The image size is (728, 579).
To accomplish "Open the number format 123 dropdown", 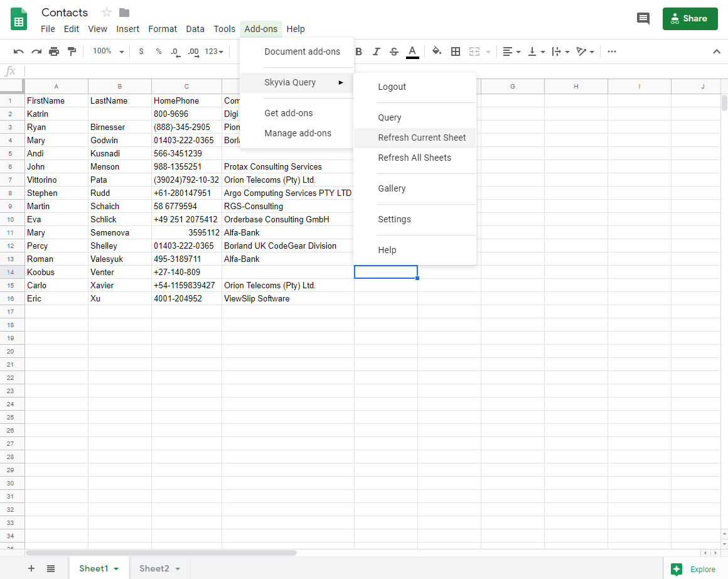I will point(214,51).
